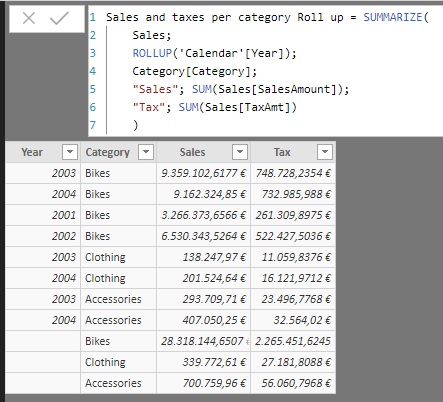Click the closing parenthesis on line 7

(135, 125)
